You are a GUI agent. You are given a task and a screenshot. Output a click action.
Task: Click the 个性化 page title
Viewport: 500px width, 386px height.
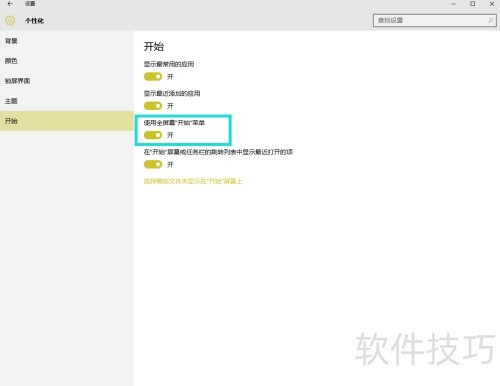coord(34,21)
